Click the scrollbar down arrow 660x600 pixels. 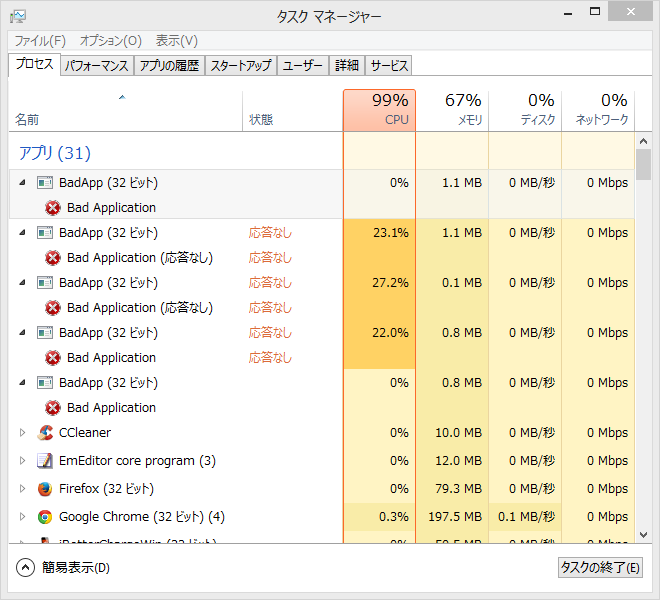pyautogui.click(x=643, y=535)
